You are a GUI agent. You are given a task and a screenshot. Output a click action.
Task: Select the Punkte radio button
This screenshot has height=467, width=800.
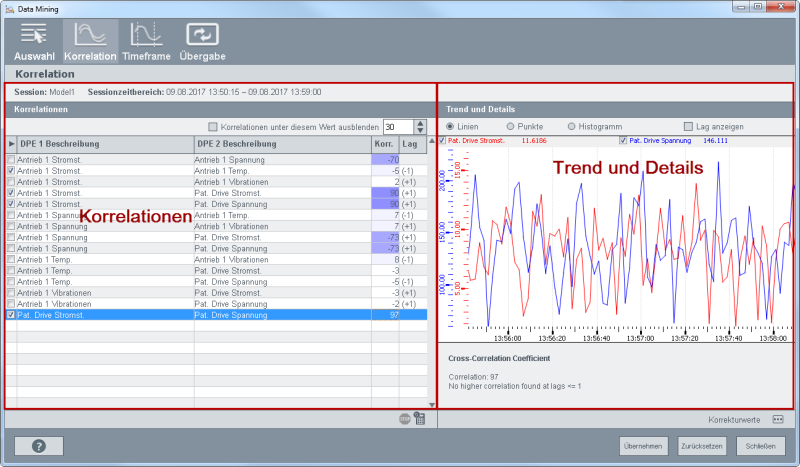[x=511, y=127]
